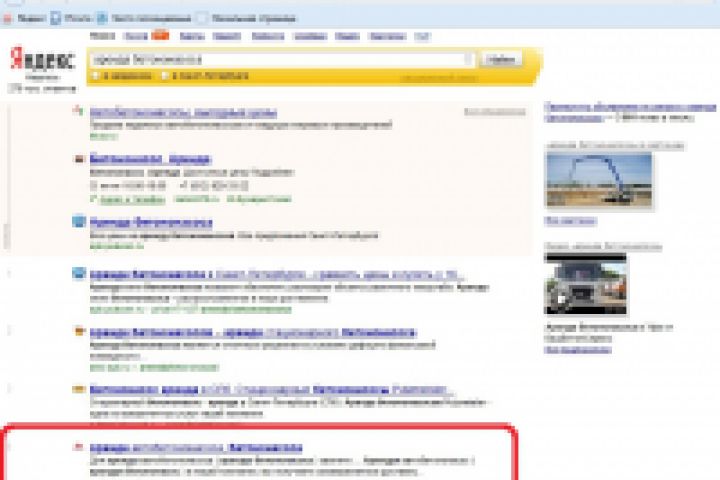Click the favicon of the first sponsored result
Image resolution: width=720 pixels, height=480 pixels.
click(x=79, y=110)
